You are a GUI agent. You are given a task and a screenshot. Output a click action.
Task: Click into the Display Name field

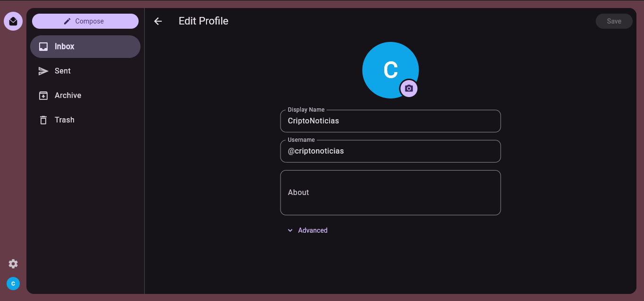(x=390, y=121)
